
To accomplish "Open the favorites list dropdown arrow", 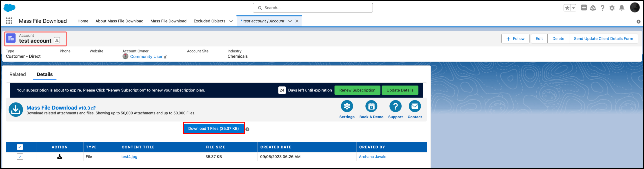I will (x=573, y=8).
